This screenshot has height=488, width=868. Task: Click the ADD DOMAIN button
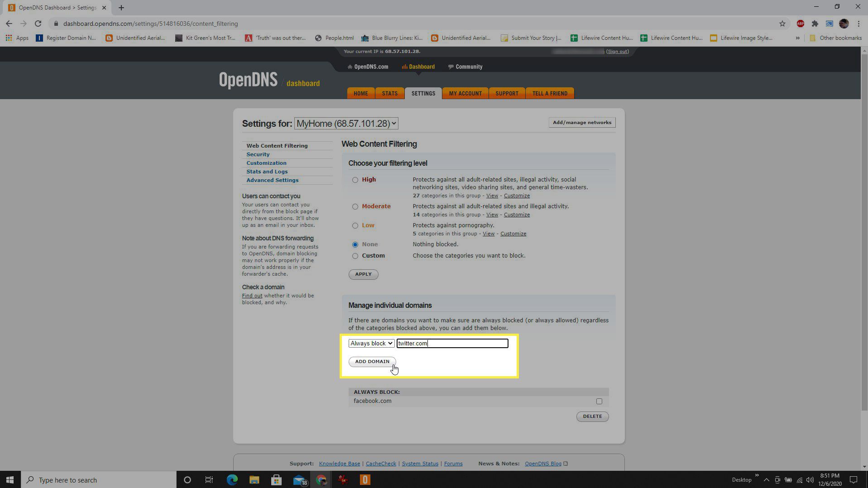point(372,362)
